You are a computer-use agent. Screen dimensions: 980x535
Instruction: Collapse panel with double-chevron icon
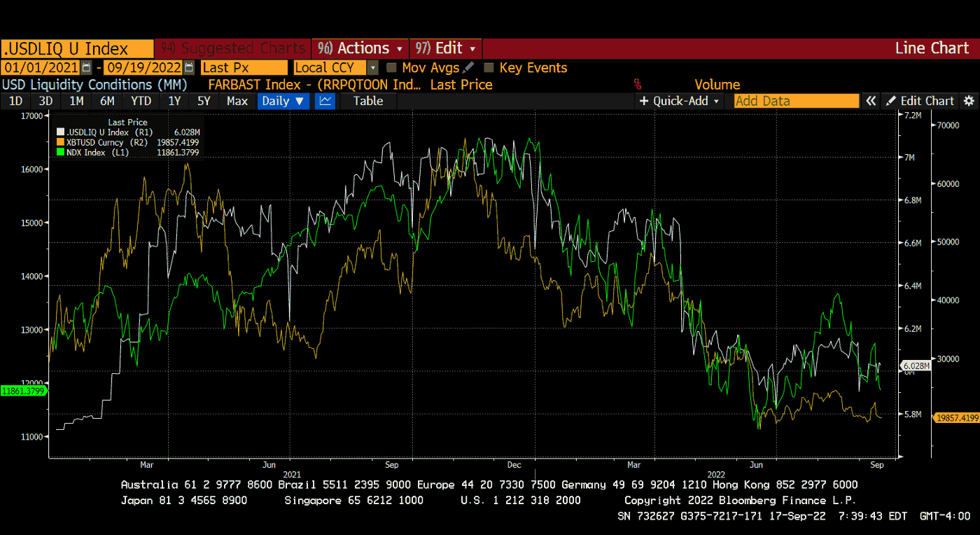(x=871, y=101)
